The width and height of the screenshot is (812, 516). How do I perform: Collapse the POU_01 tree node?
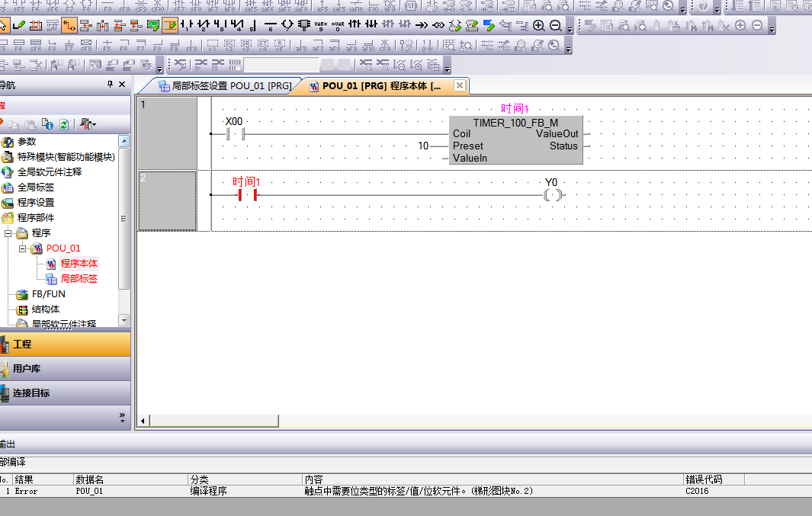tap(23, 248)
